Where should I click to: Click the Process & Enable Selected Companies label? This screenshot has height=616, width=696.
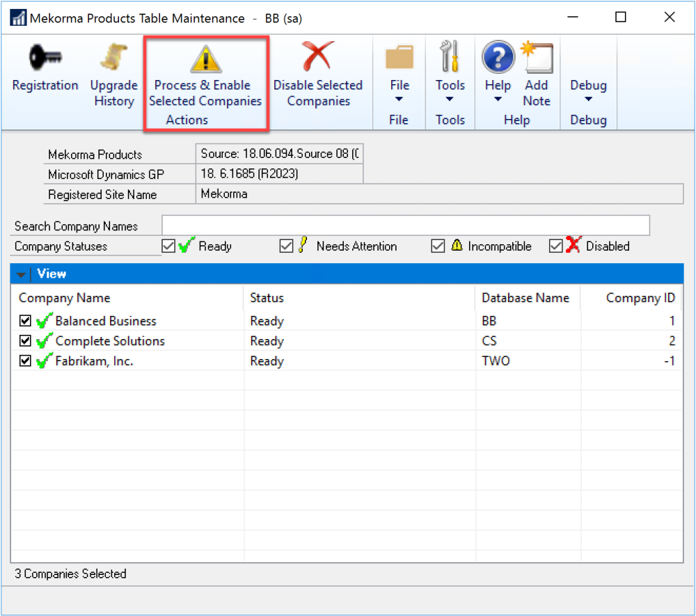[205, 93]
